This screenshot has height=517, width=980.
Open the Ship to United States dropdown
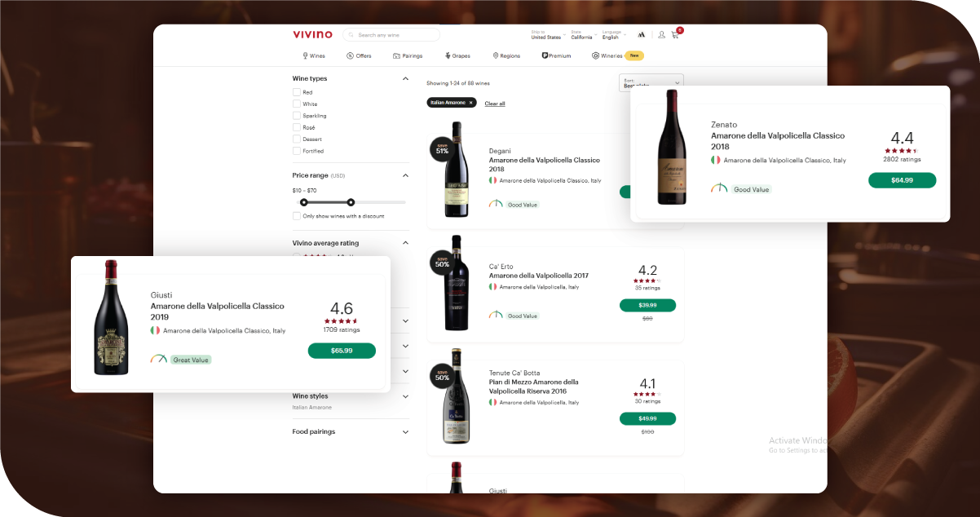click(546, 37)
